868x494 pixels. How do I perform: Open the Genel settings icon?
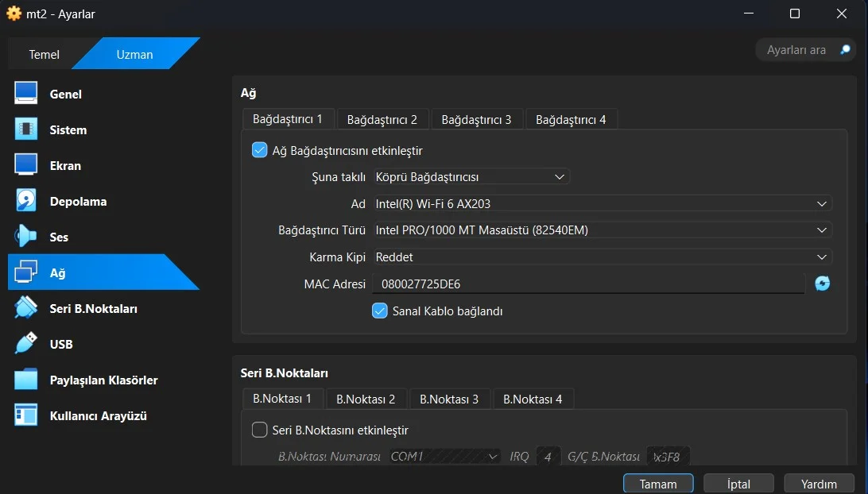pos(26,94)
